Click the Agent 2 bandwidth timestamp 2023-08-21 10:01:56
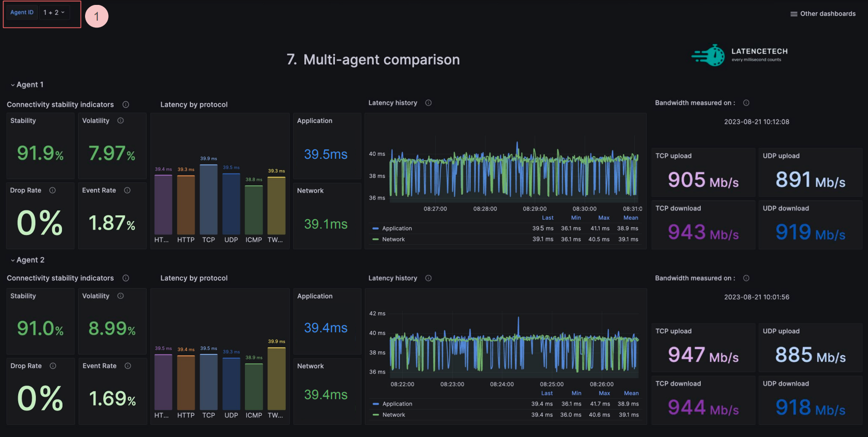This screenshot has width=868, height=437. pos(756,297)
